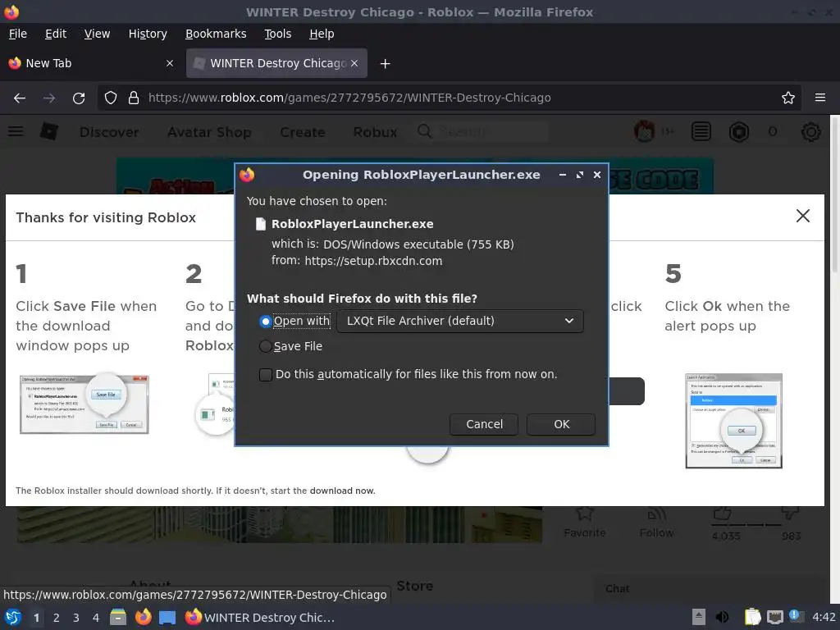Select the 'Save File' radio button
840x630 pixels.
(265, 347)
